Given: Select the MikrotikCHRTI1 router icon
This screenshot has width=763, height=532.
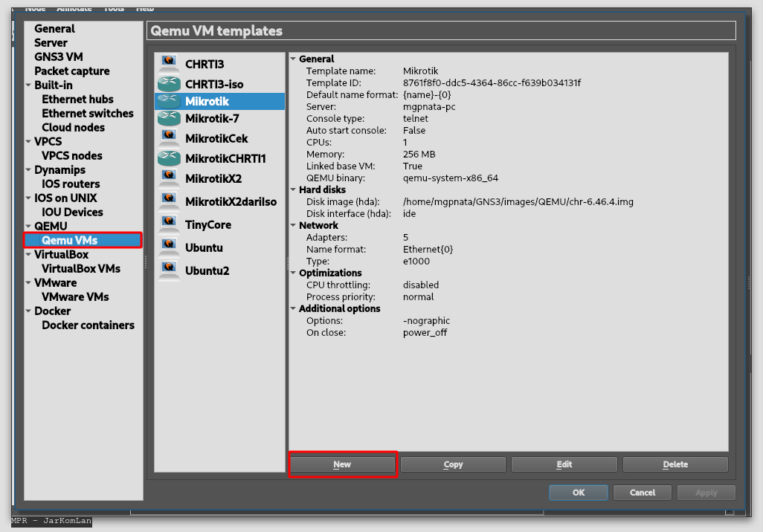Looking at the screenshot, I should click(x=169, y=158).
